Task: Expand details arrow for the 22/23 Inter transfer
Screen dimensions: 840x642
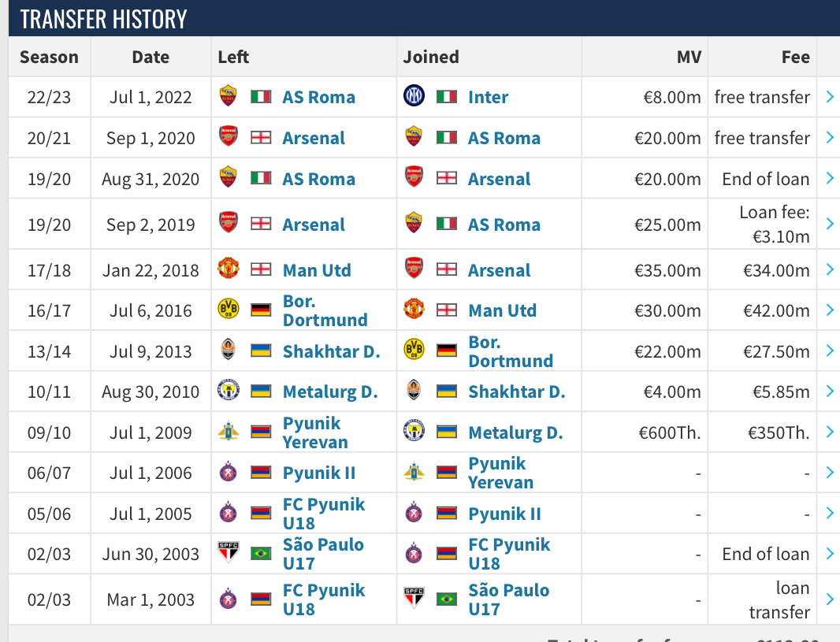Action: pyautogui.click(x=830, y=96)
